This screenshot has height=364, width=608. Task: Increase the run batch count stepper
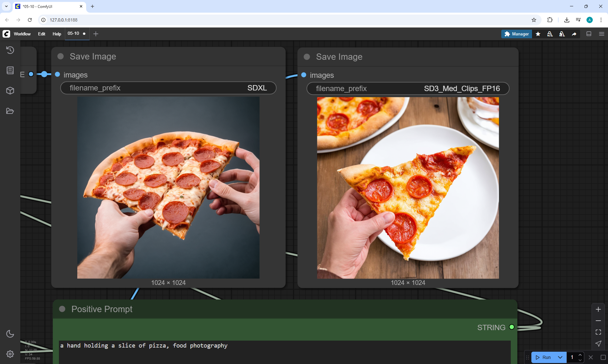(580, 355)
